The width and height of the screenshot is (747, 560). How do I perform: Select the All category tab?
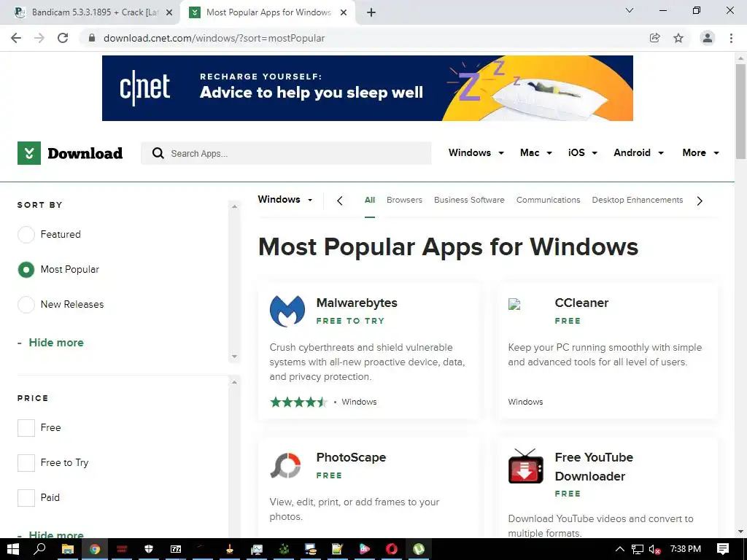pyautogui.click(x=370, y=200)
